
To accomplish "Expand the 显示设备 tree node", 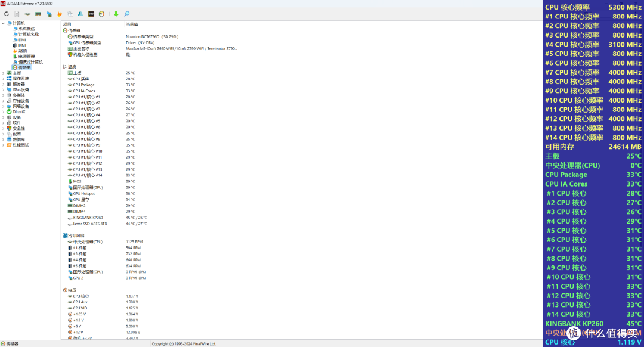I will (x=4, y=89).
